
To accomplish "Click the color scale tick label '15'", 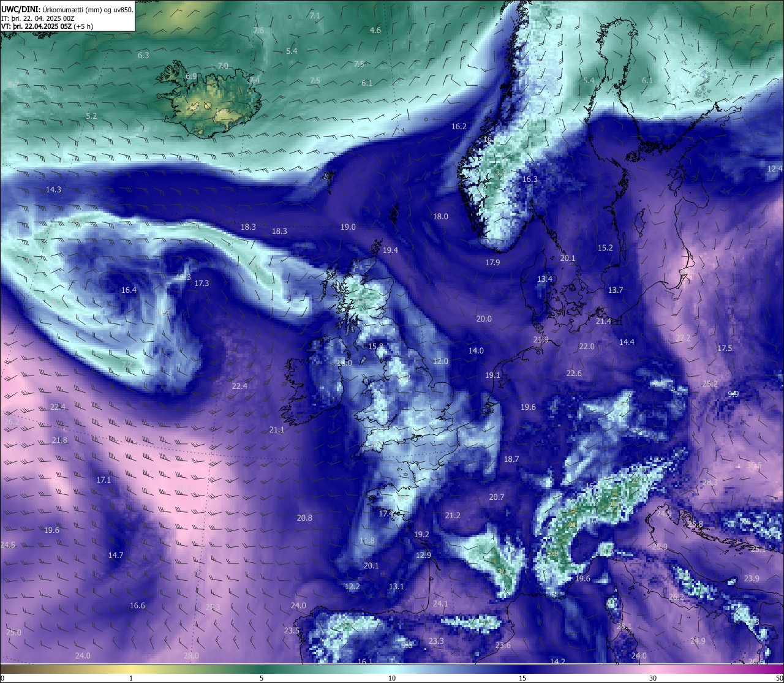I will [522, 678].
